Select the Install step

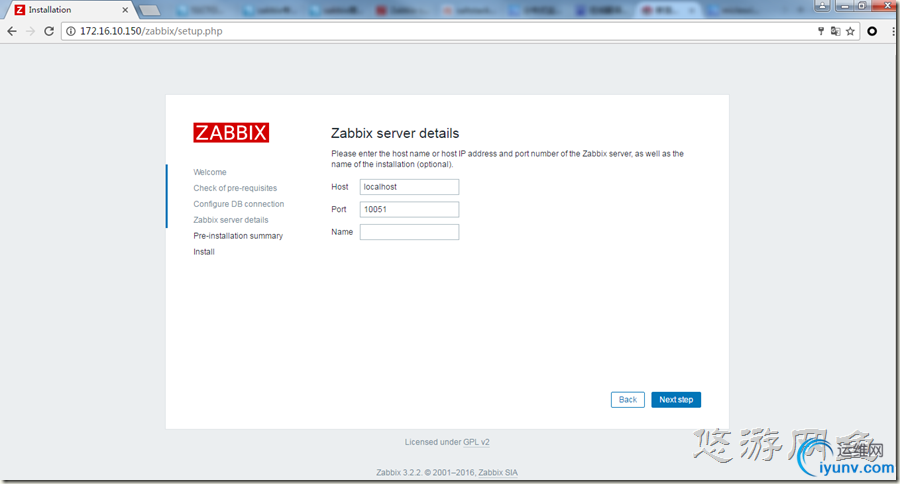204,251
